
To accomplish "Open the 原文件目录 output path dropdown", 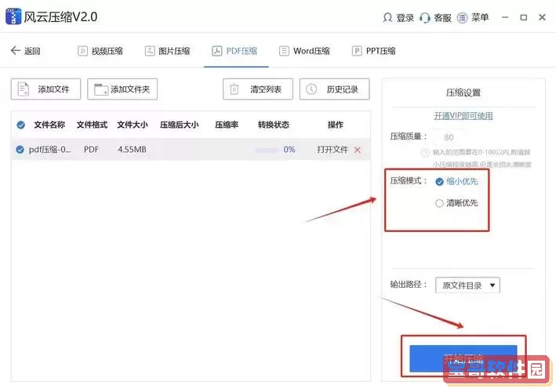I will (467, 285).
